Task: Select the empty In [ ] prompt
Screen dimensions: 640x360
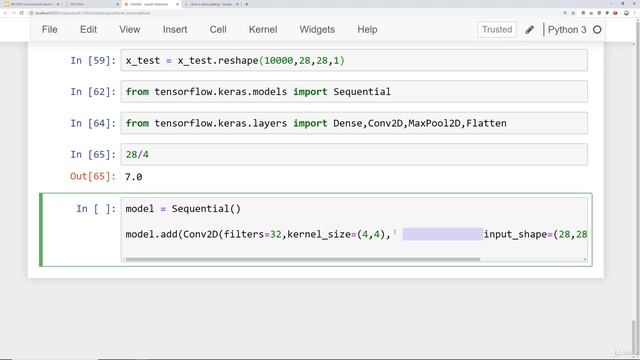Action: (96, 209)
